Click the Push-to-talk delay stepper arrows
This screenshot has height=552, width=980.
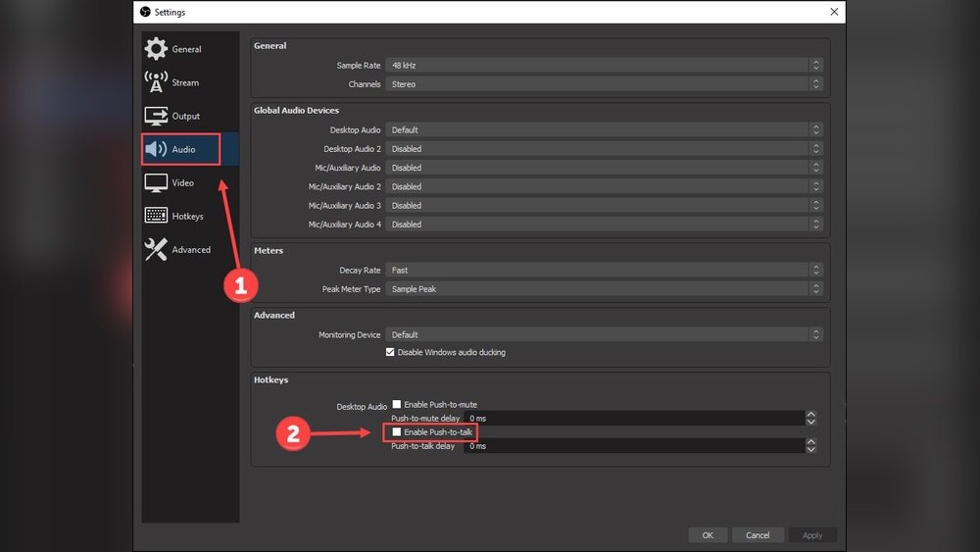point(810,446)
